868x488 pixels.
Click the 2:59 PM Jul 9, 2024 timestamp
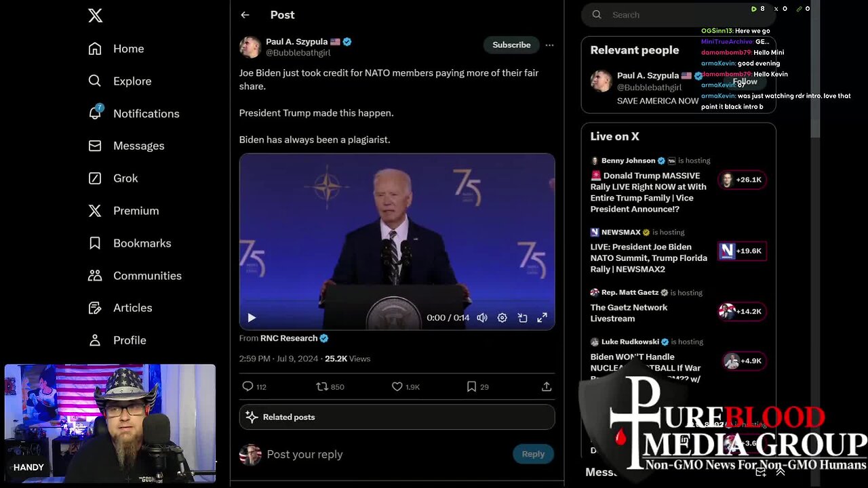[x=278, y=359]
